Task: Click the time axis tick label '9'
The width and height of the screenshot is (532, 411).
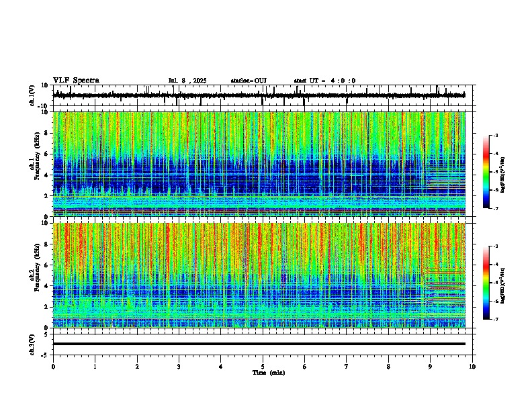Action: coord(430,367)
